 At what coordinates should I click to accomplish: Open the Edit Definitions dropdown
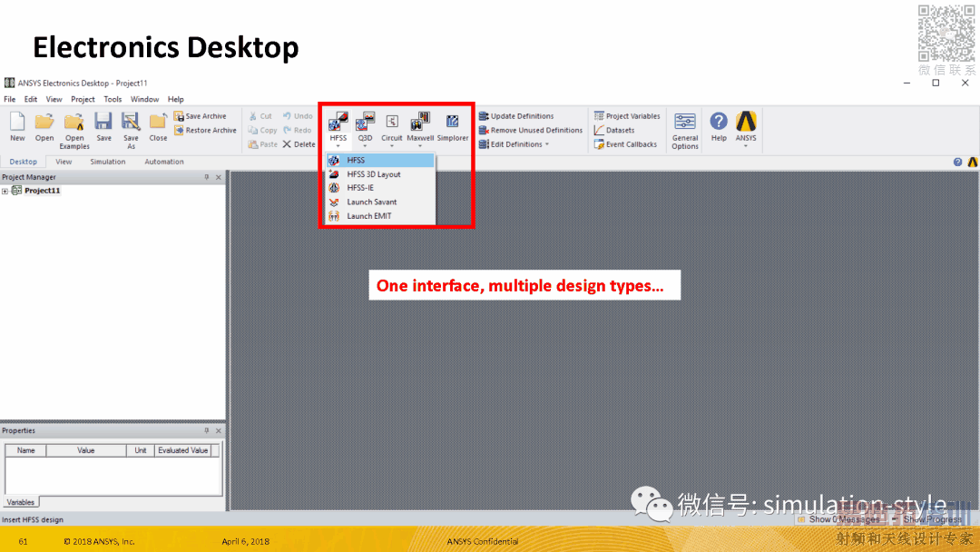(x=514, y=144)
